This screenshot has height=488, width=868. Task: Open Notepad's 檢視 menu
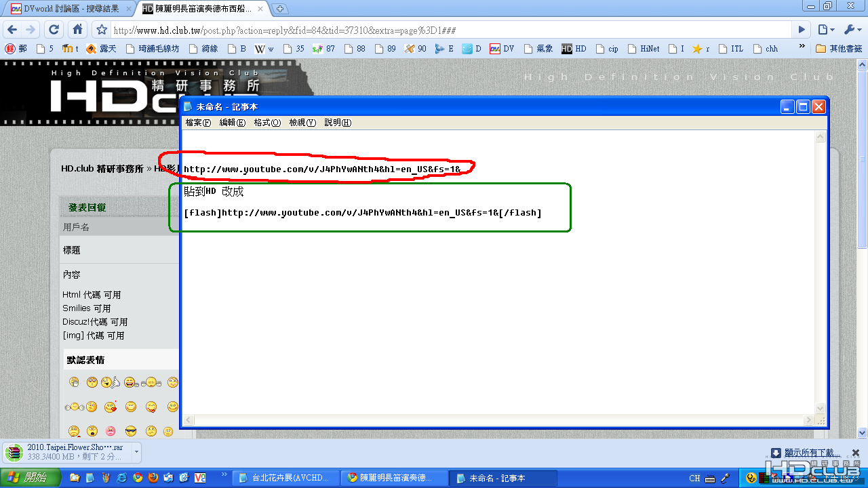[x=302, y=123]
